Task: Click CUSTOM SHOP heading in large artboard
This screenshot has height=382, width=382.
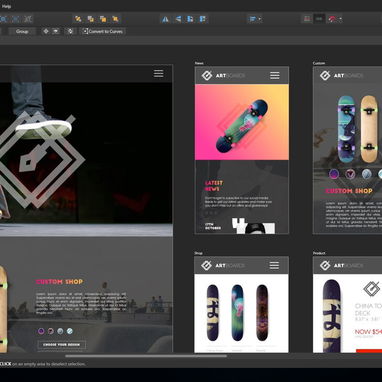Action: [x=59, y=282]
